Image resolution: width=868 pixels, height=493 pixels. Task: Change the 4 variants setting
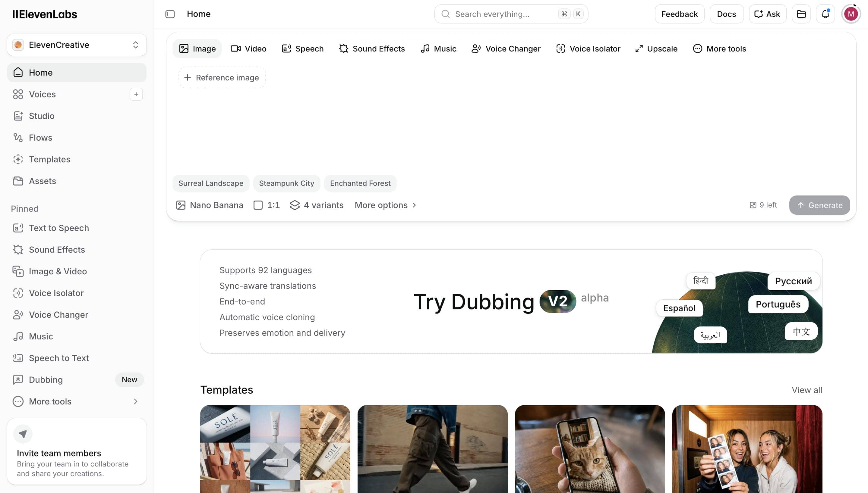pyautogui.click(x=317, y=205)
